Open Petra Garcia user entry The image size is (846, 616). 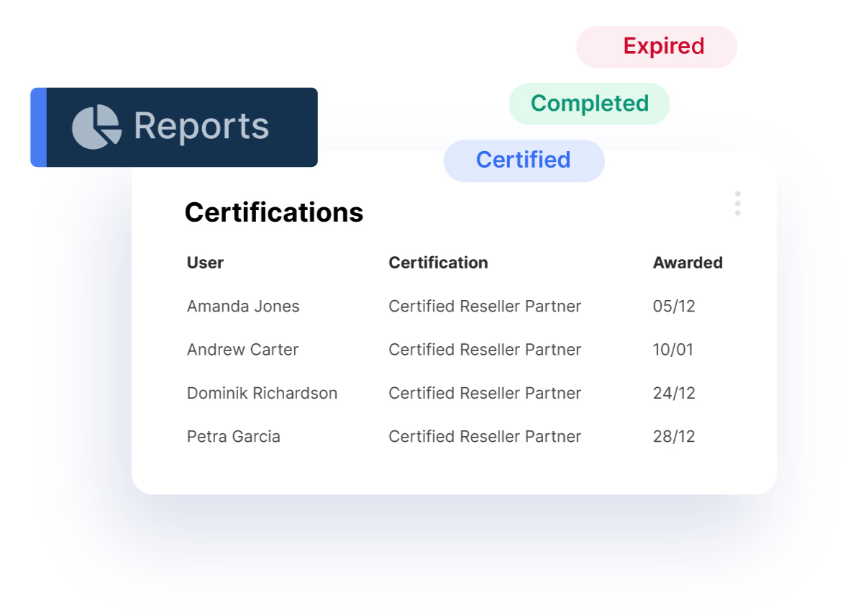tap(234, 436)
